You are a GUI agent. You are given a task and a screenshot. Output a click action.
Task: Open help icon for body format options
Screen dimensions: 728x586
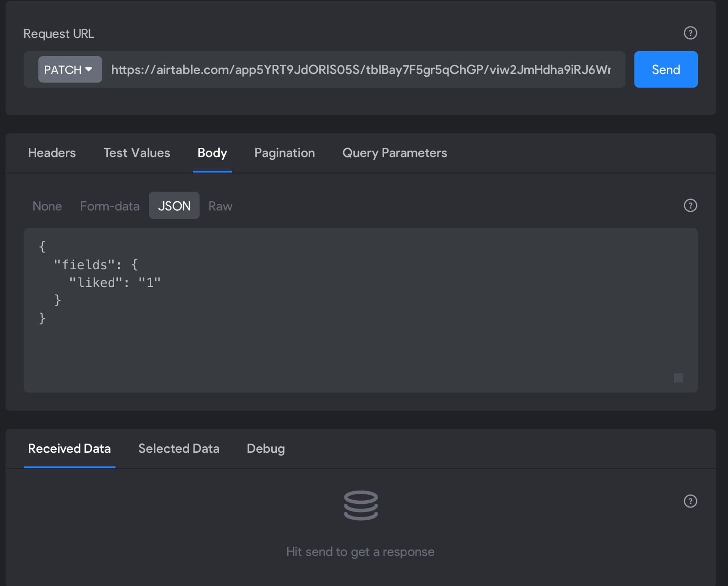pos(690,205)
